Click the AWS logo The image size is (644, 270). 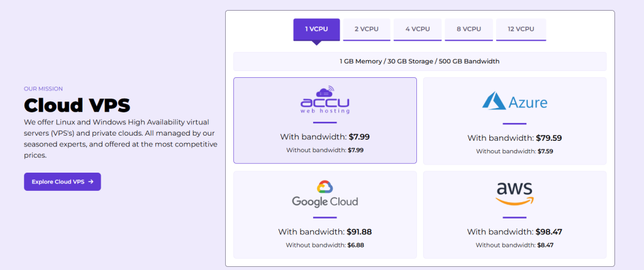[x=514, y=193]
